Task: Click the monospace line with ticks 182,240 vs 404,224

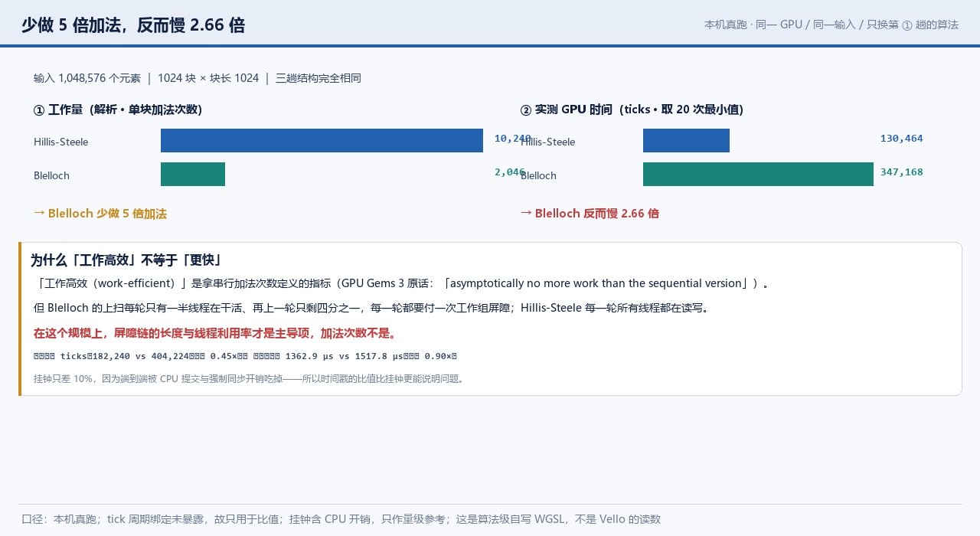Action: [x=245, y=356]
